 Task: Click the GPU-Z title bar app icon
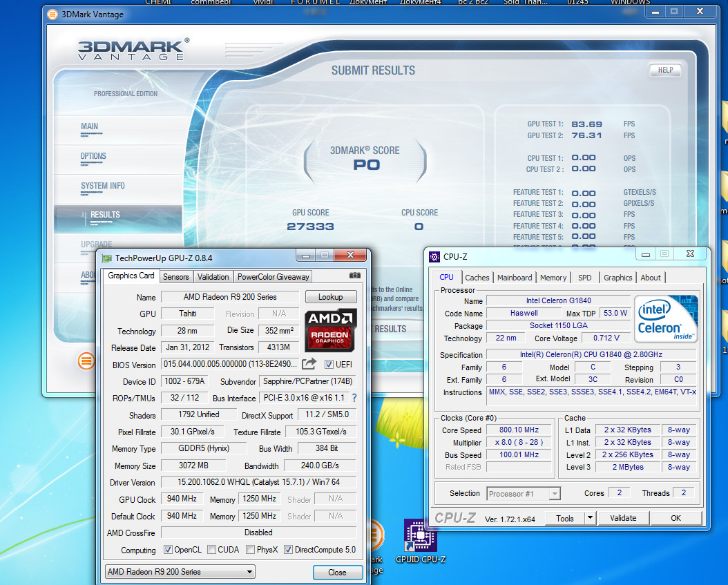click(106, 258)
